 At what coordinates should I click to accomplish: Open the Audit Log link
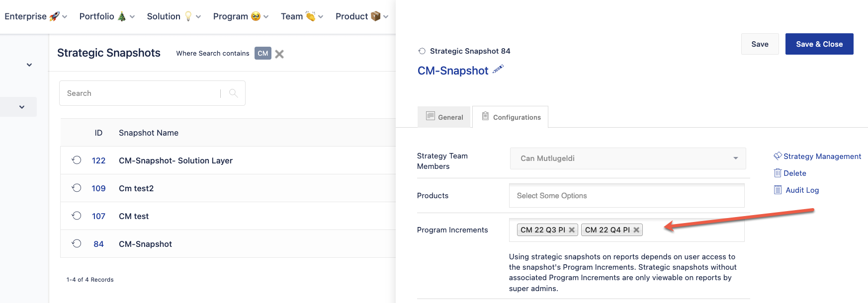pos(801,190)
